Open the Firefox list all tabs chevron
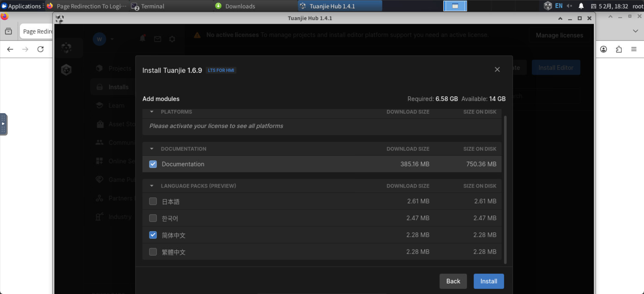This screenshot has height=294, width=644. 636,31
